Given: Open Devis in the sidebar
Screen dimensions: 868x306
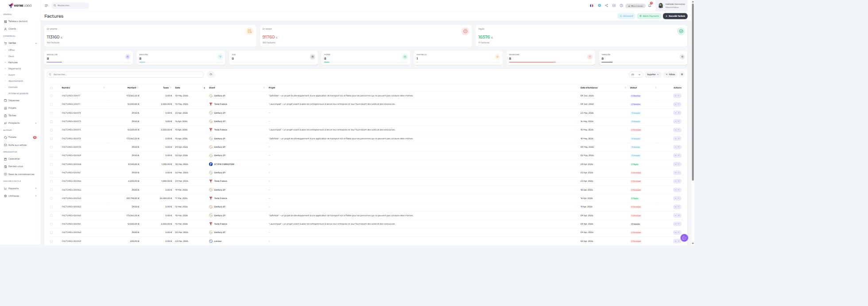Looking at the screenshot, I should click(x=12, y=56).
